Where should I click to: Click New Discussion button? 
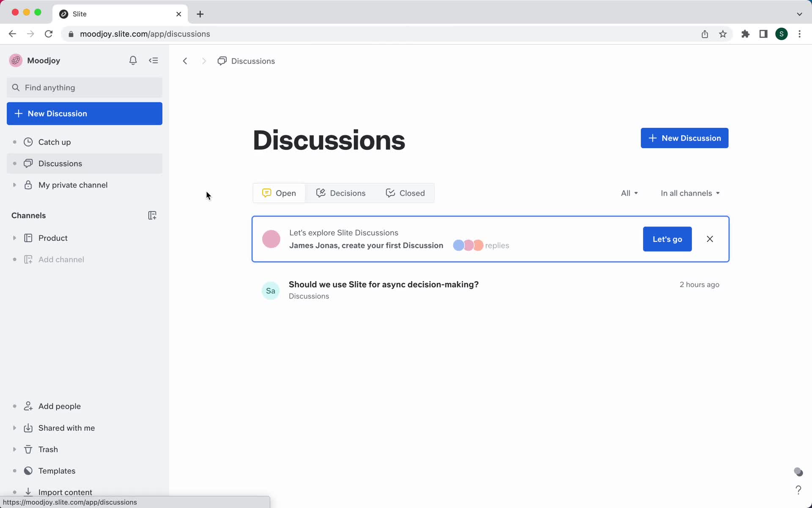click(685, 138)
